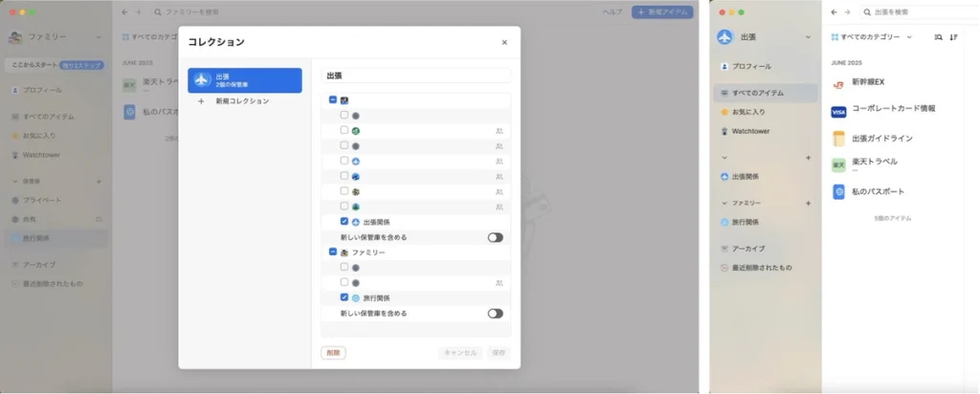980x394 pixels.
Task: Uncheck the 旅行関係 vault checkbox
Action: point(345,297)
